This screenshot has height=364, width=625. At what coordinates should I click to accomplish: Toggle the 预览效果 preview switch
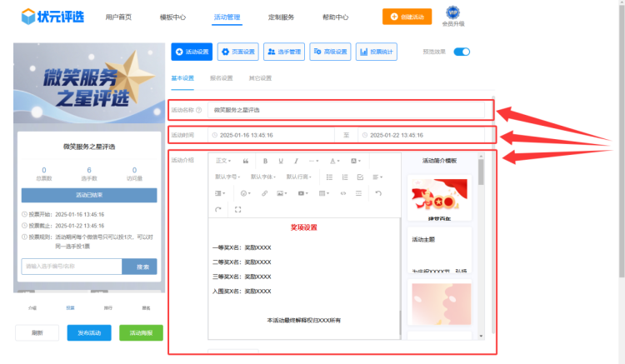[x=461, y=52]
